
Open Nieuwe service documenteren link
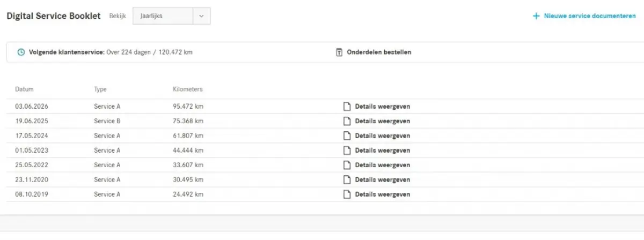pyautogui.click(x=590, y=16)
